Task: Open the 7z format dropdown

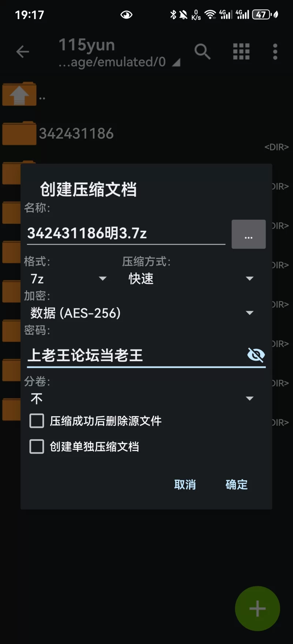Action: (68, 279)
